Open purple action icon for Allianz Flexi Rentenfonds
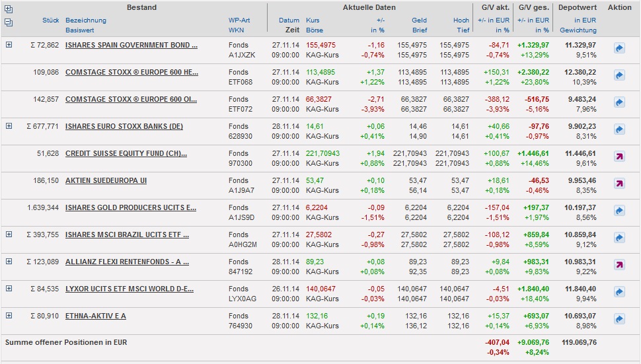The image size is (641, 364). pyautogui.click(x=619, y=266)
